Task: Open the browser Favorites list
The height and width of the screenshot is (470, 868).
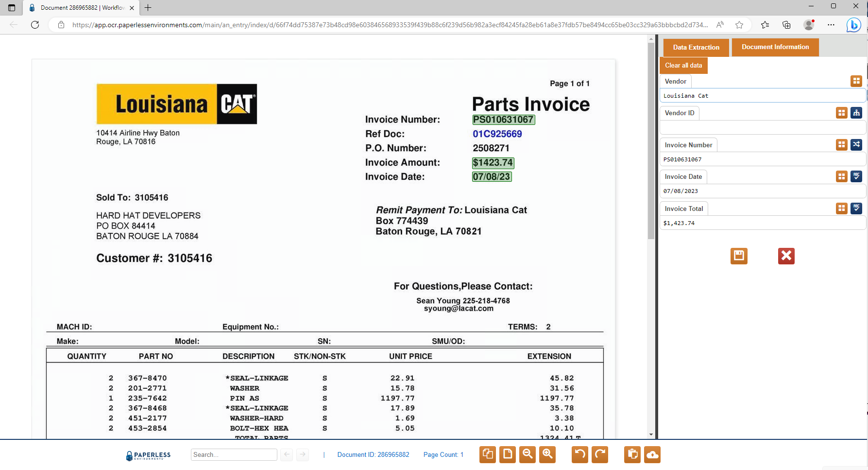Action: [x=765, y=25]
